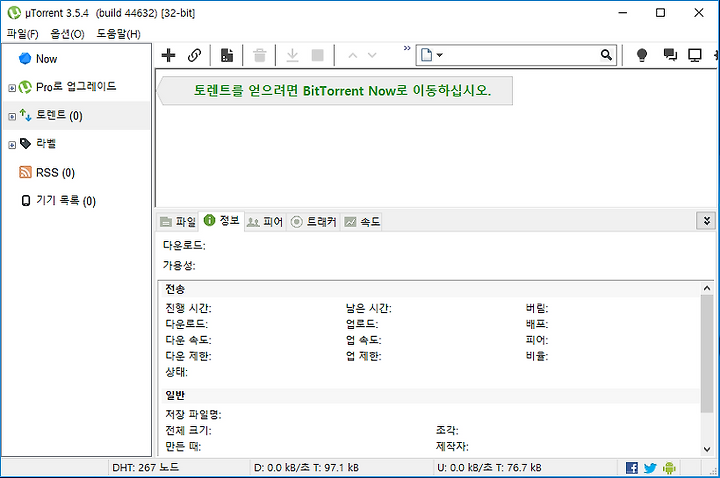Click the torrents up-down arrows icon

(25, 115)
